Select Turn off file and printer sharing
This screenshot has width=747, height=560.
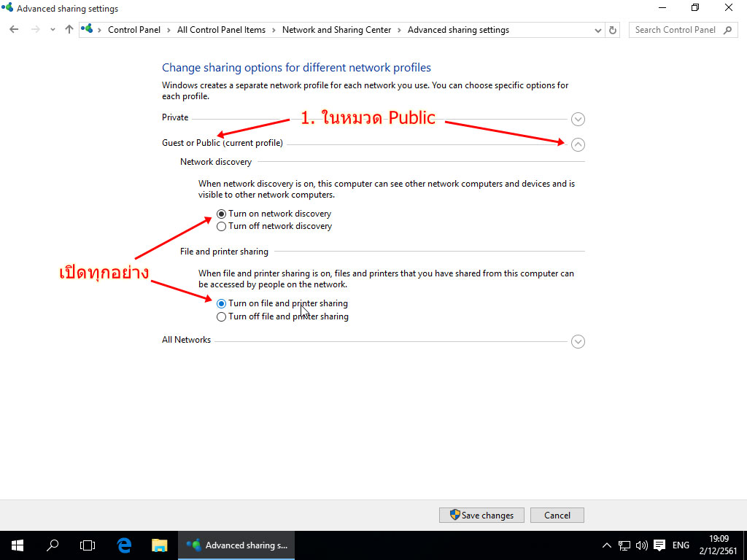[x=222, y=317]
